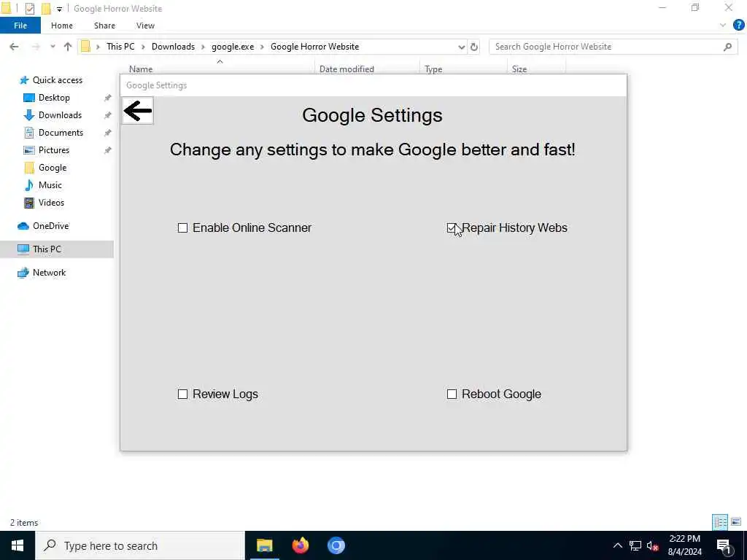The image size is (747, 560).
Task: Enable Online Scanner checkbox
Action: 182,228
